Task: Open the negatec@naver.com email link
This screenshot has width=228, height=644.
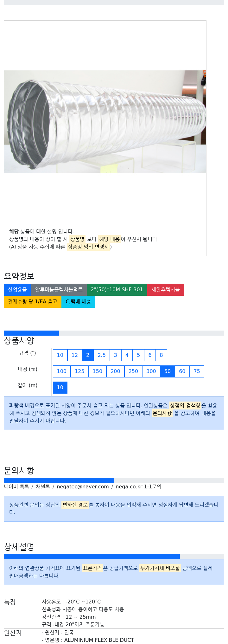Action: tap(83, 487)
